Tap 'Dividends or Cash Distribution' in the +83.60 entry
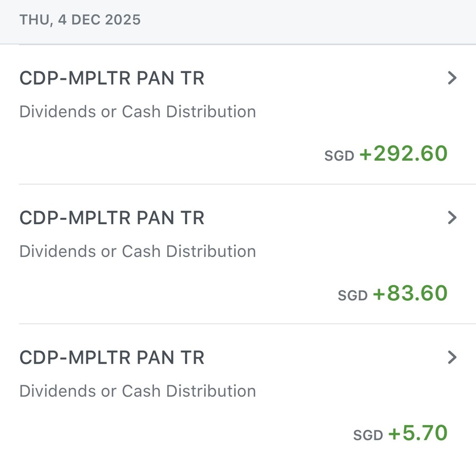 coord(138,251)
